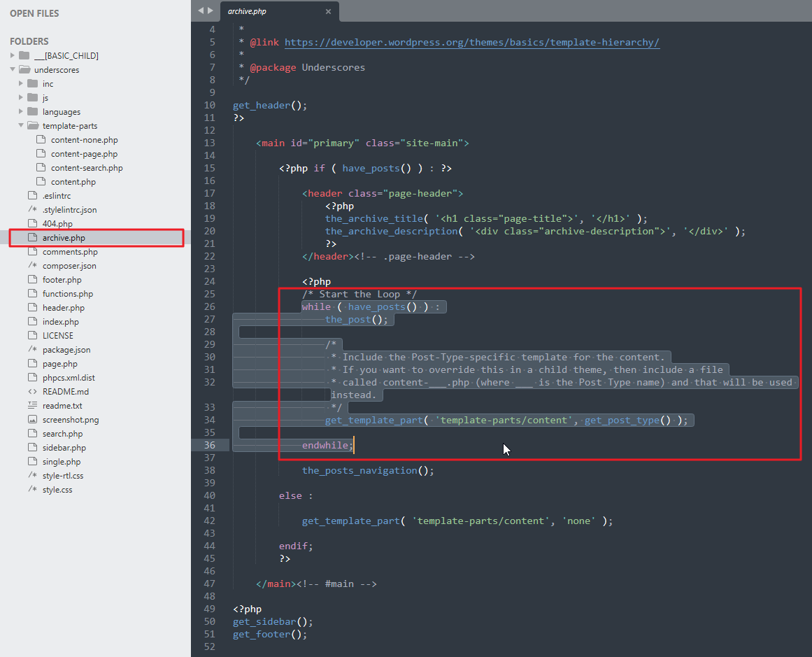Open single.php file
The image size is (812, 657).
pyautogui.click(x=62, y=462)
